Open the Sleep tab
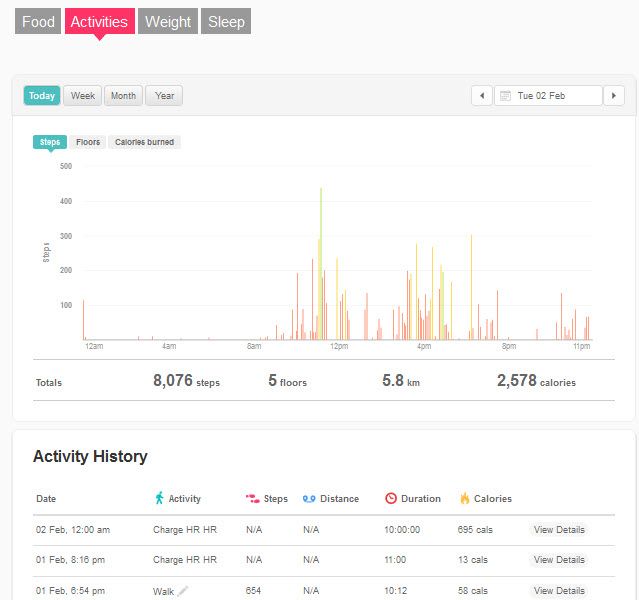This screenshot has width=639, height=600. (x=226, y=21)
